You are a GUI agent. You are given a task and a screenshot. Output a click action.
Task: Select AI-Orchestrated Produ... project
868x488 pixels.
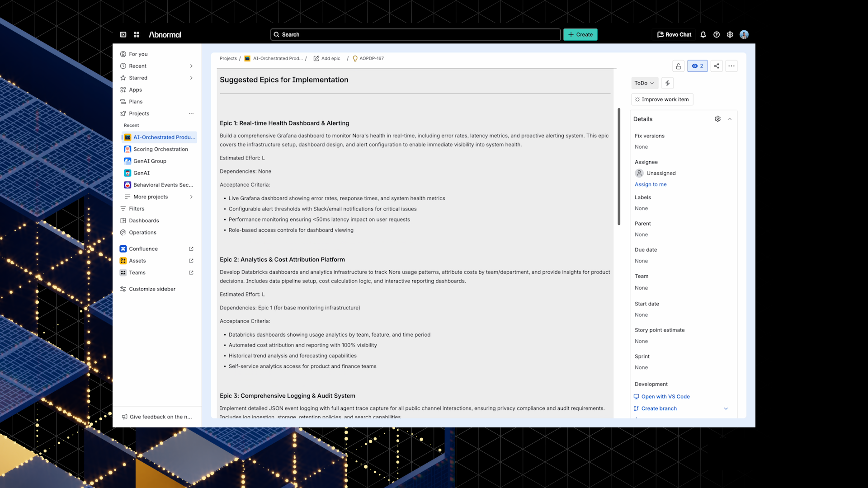(x=160, y=137)
